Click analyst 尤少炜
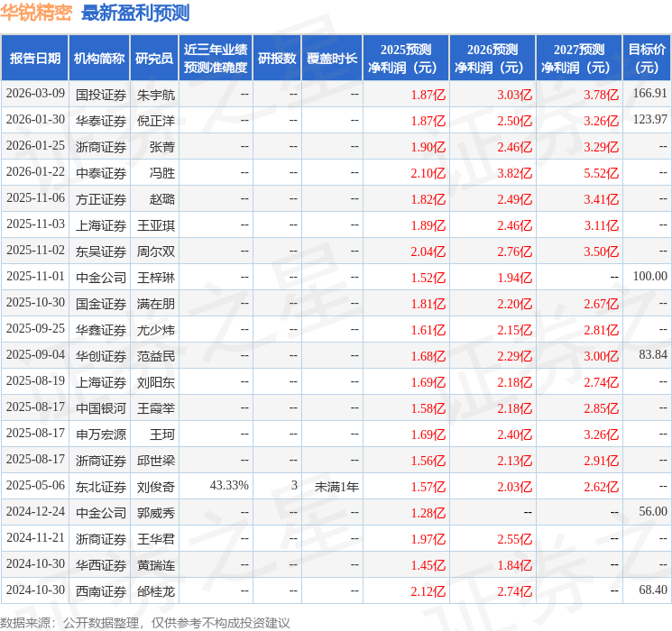Image resolution: width=672 pixels, height=631 pixels. pos(155,330)
